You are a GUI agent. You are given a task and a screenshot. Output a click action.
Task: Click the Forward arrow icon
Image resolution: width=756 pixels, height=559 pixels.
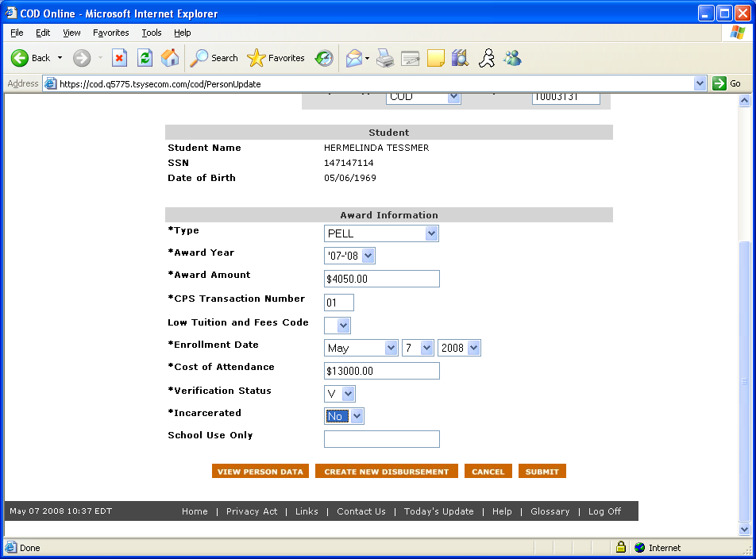(82, 58)
